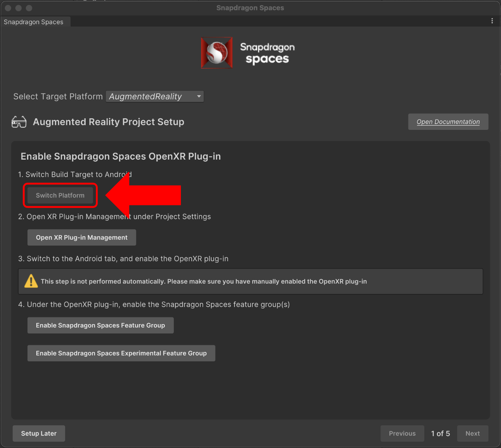Viewport: 501px width, 448px height.
Task: Expand the Select Target Platform dropdown
Action: (x=155, y=96)
